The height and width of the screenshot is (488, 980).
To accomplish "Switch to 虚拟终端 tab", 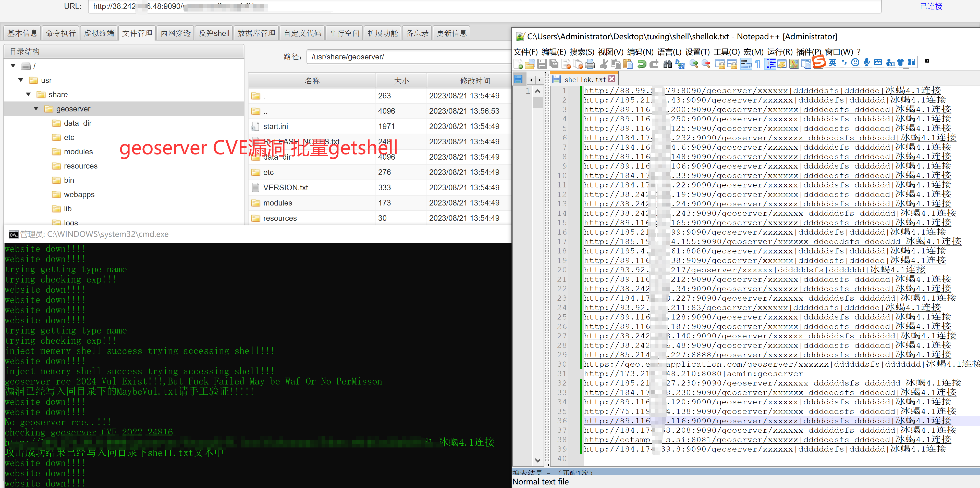I will click(99, 33).
